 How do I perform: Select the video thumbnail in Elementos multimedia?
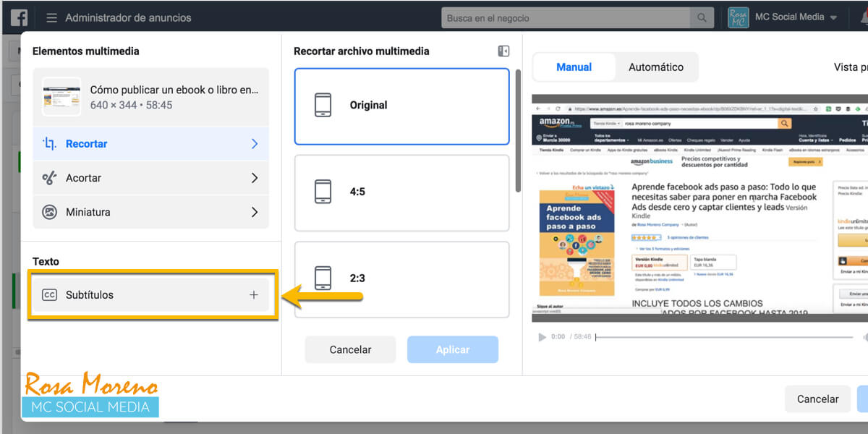coord(61,97)
